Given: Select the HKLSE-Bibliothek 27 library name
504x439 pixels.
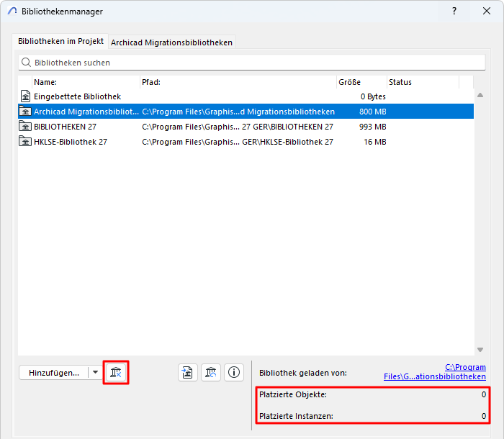Looking at the screenshot, I should 71,142.
